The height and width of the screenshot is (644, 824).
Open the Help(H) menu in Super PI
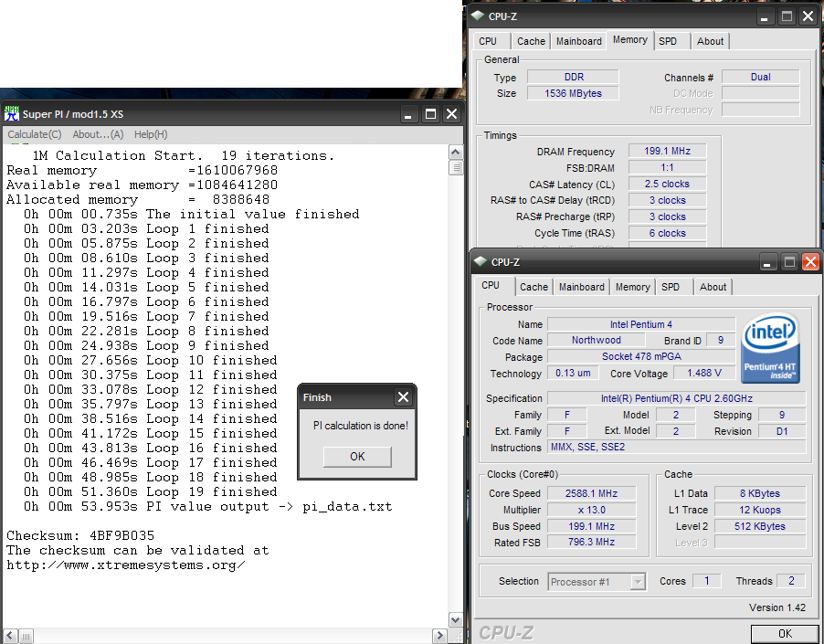pyautogui.click(x=151, y=134)
